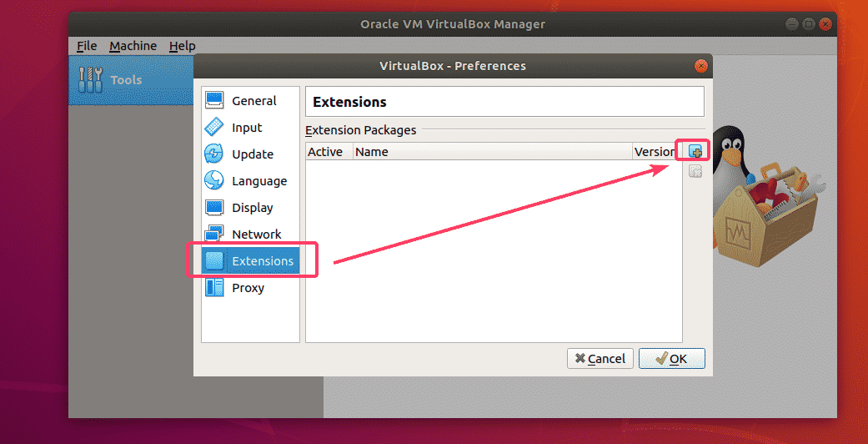Maximize the VirtualBox Manager window

[808, 24]
